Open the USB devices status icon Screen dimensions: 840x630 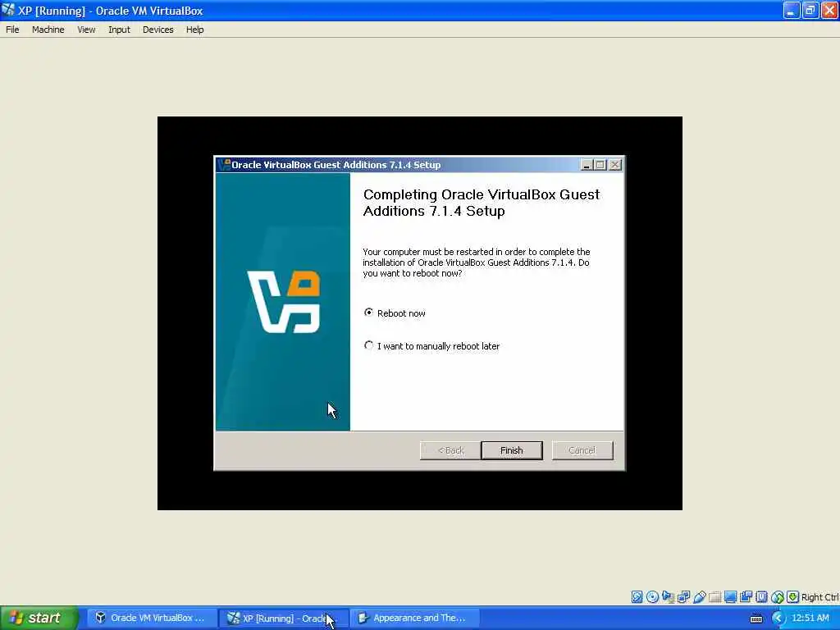tap(699, 597)
